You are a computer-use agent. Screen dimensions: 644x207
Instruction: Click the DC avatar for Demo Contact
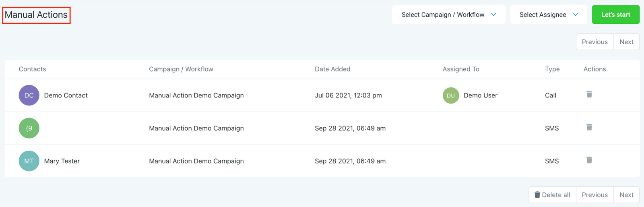point(29,95)
